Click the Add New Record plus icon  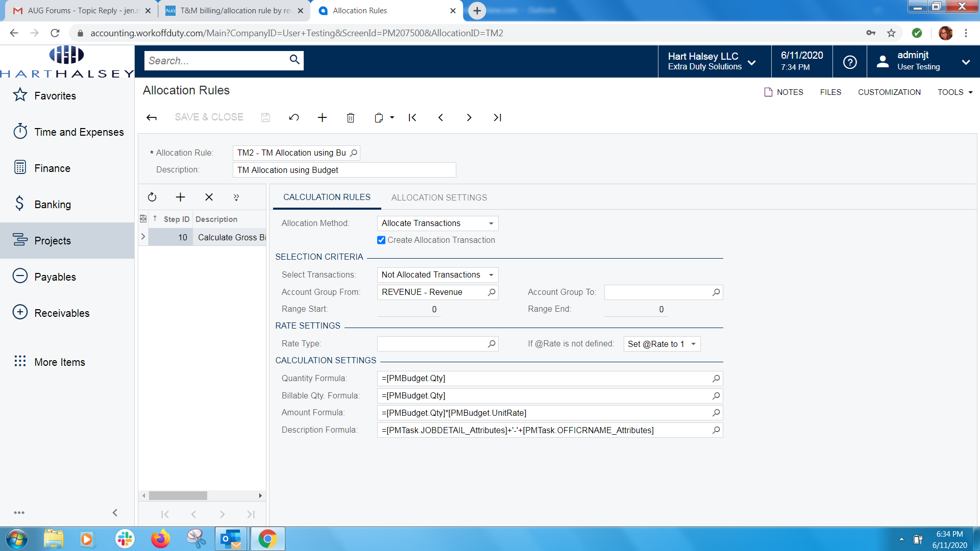(322, 118)
